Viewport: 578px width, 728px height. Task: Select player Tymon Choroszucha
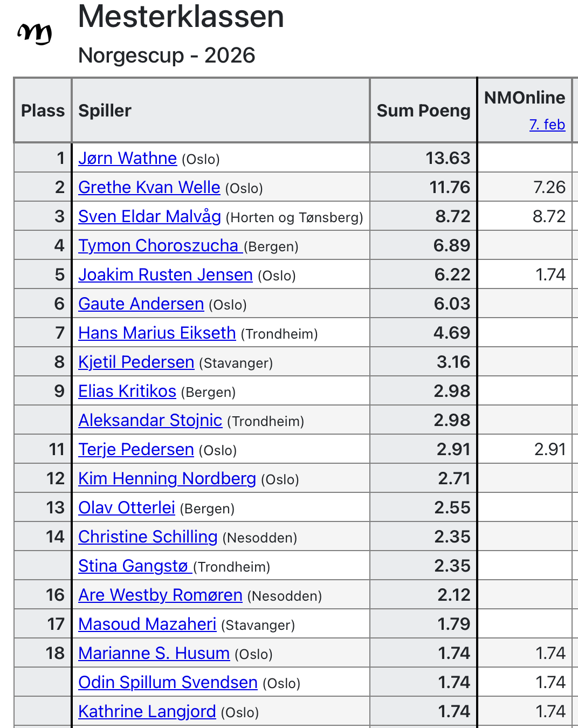159,245
